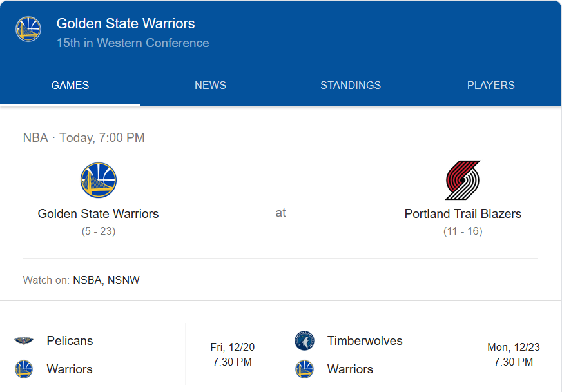Open Portland Trail Blazers team name
The width and height of the screenshot is (562, 392).
[x=463, y=213]
